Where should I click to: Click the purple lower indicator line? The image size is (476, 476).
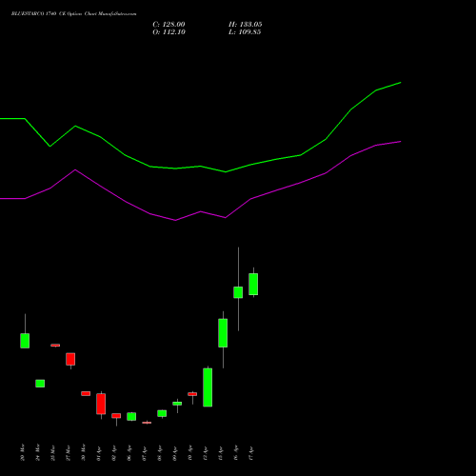pos(200,211)
